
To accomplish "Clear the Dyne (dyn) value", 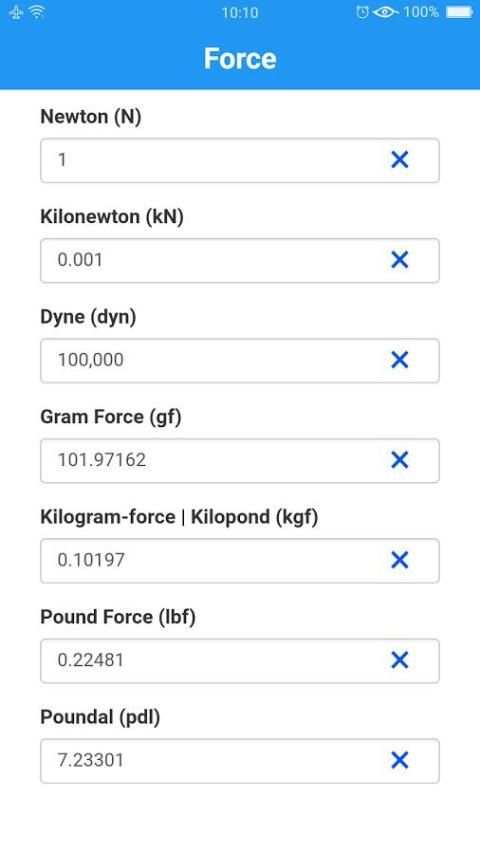I will click(399, 359).
